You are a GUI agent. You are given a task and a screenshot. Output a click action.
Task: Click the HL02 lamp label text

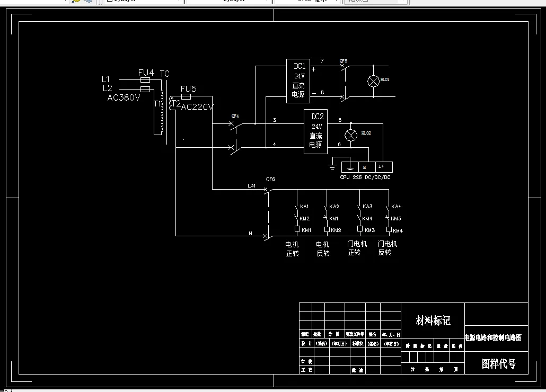point(366,133)
